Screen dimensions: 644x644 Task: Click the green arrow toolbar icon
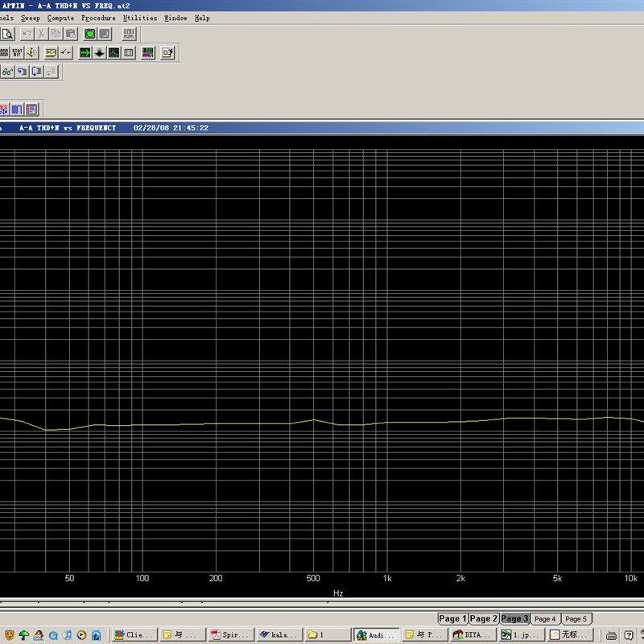[x=85, y=53]
